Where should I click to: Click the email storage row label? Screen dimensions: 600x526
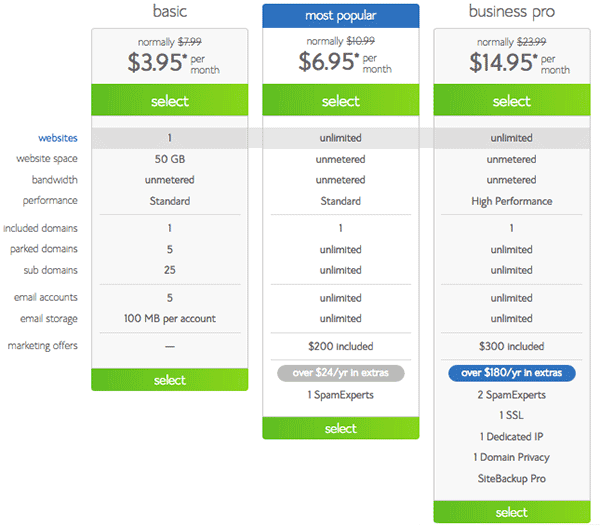(x=49, y=319)
